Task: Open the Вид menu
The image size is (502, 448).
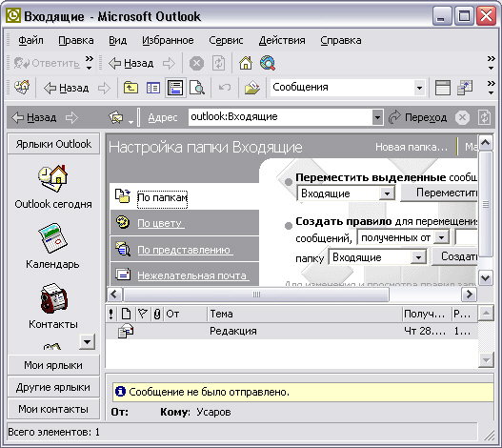Action: click(117, 40)
